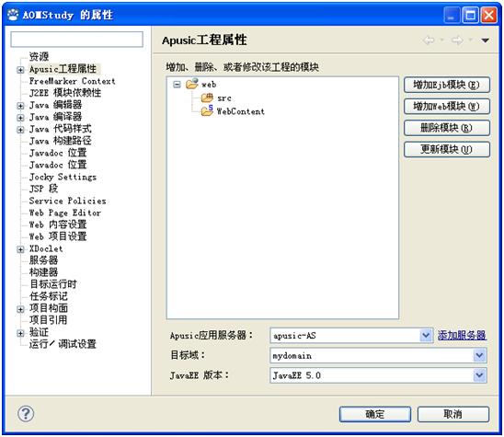This screenshot has width=504, height=437.
Task: Click the help question mark icon
Action: (26, 413)
